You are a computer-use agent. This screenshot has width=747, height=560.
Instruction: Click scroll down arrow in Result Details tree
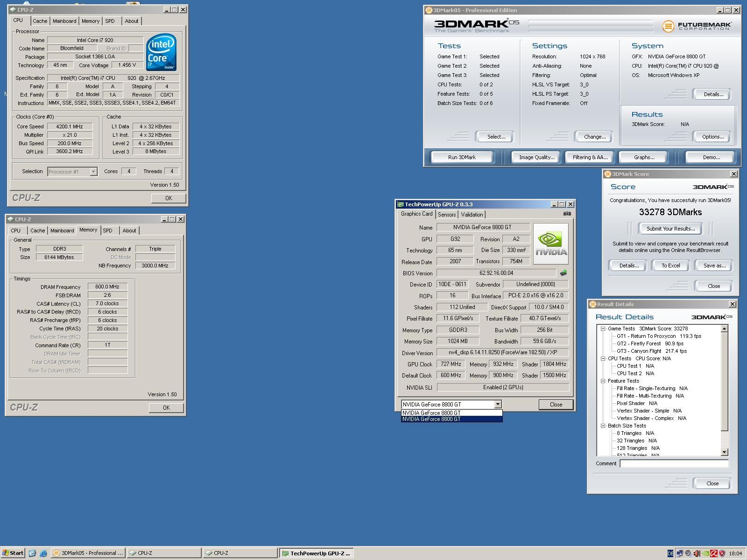[x=724, y=452]
